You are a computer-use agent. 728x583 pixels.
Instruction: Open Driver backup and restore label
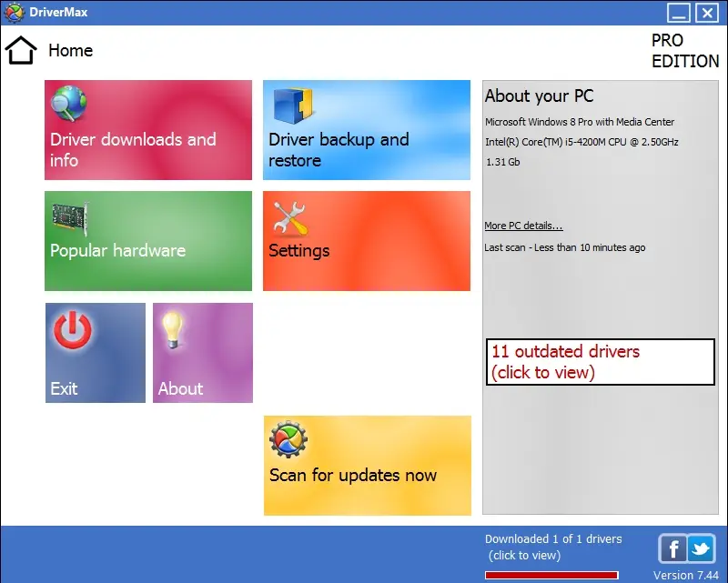pos(339,149)
